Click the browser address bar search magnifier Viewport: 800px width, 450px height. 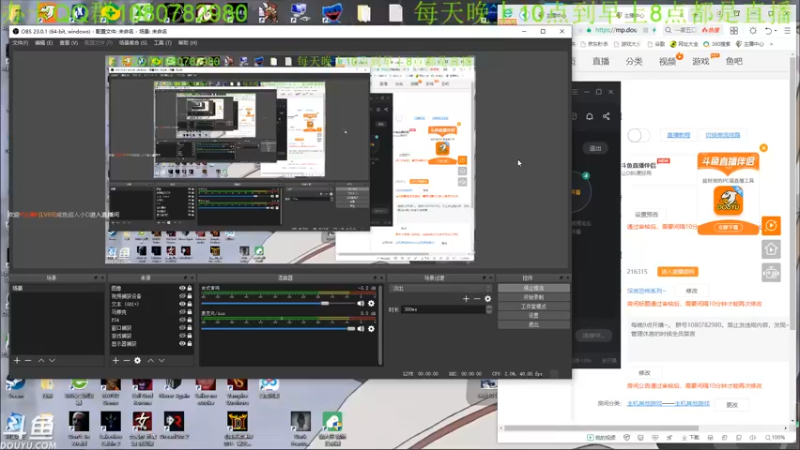tap(668, 31)
